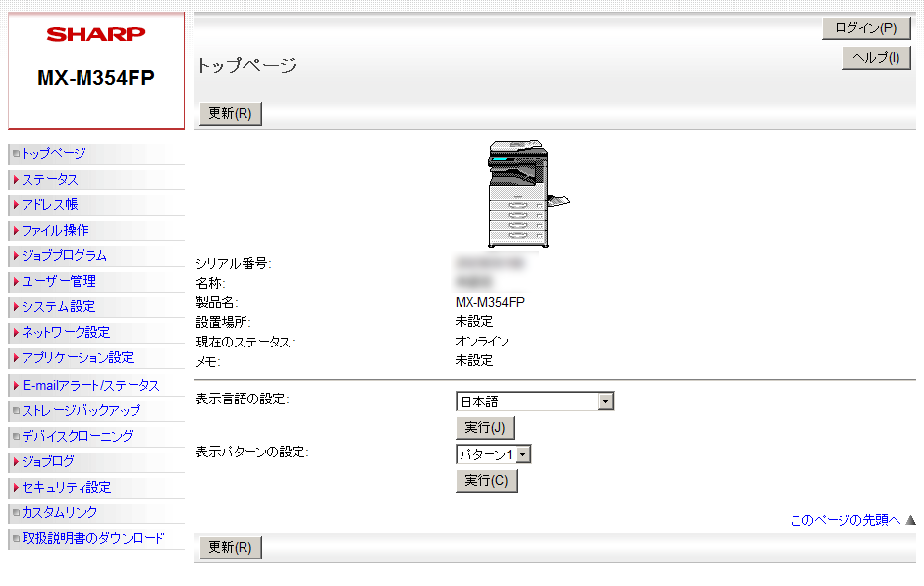Image resolution: width=924 pixels, height=586 pixels.
Task: Click the オンライン status value
Action: pos(481,342)
